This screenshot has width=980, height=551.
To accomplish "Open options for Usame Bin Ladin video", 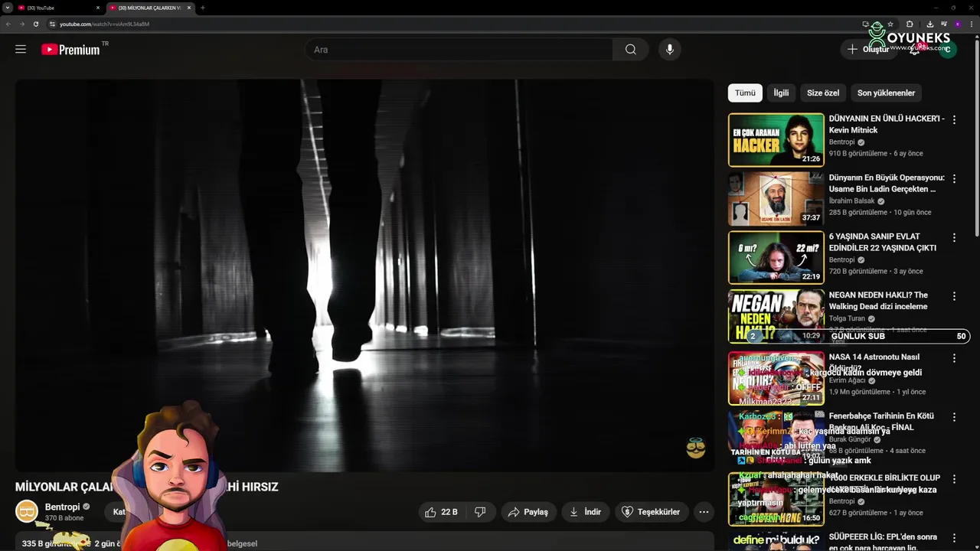I will point(954,179).
